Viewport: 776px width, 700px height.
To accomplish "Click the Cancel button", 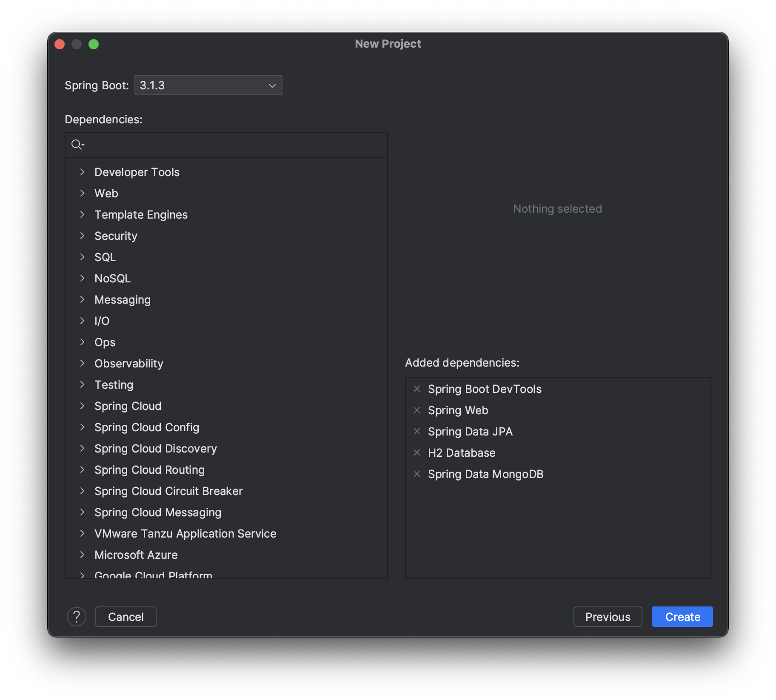I will pyautogui.click(x=126, y=617).
